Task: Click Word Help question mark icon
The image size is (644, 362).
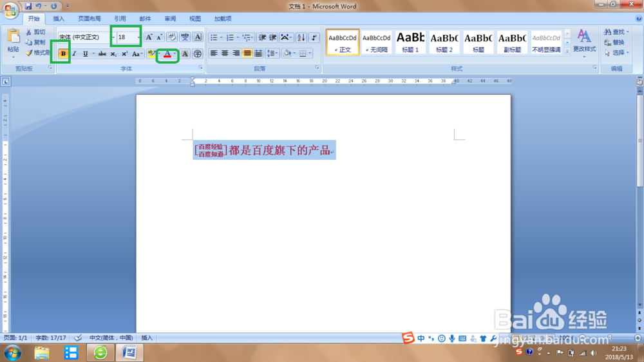Action: click(x=639, y=19)
